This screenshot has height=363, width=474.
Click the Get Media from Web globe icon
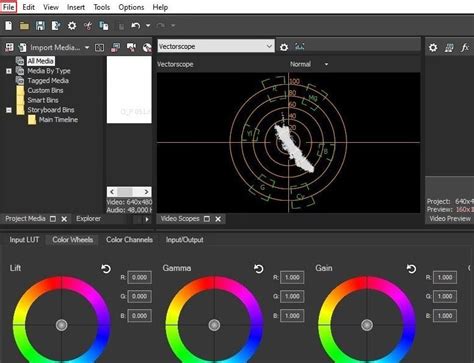147,47
